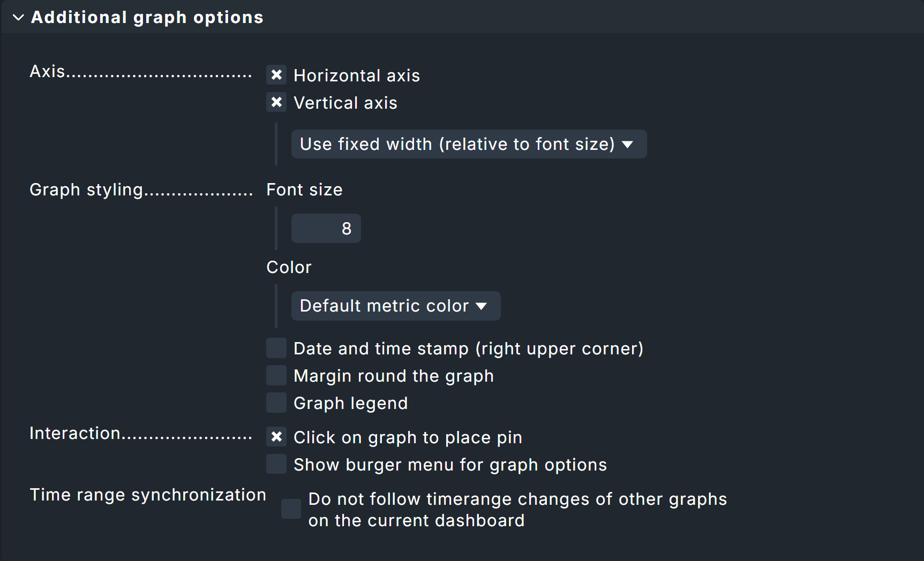924x561 pixels.
Task: Enable Show burger menu for graph options
Action: [x=276, y=464]
